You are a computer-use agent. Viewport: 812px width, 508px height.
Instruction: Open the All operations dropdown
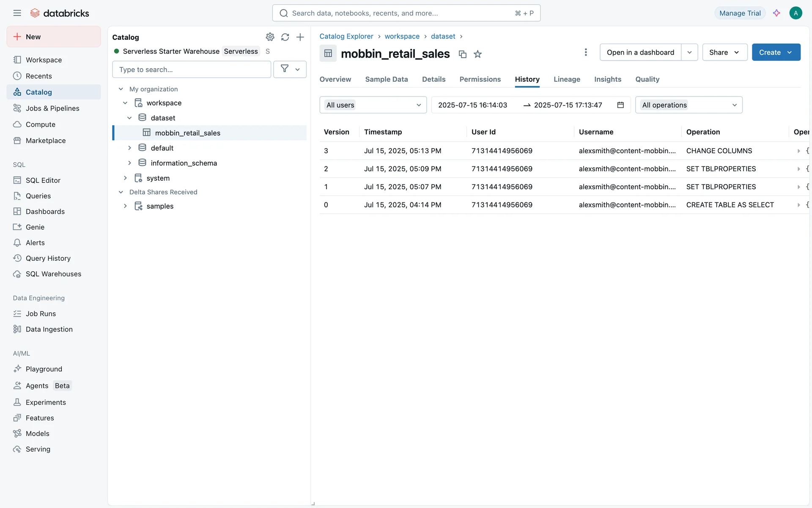[x=689, y=105]
